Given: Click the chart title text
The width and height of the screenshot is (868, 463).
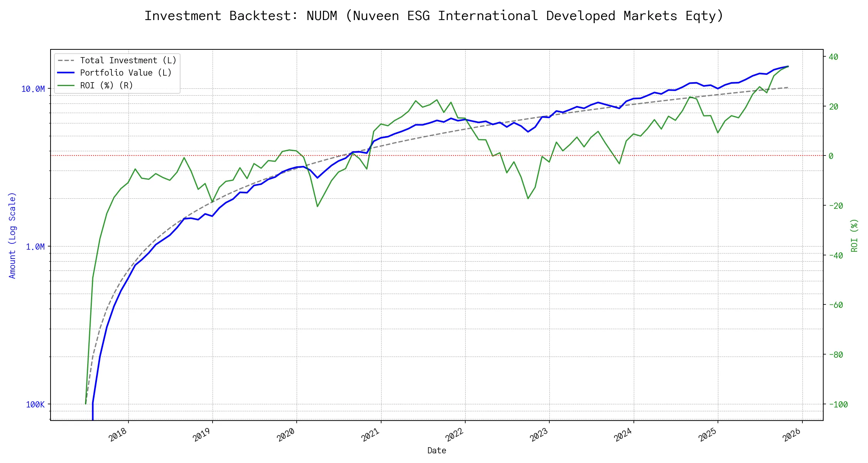Looking at the screenshot, I should (434, 16).
